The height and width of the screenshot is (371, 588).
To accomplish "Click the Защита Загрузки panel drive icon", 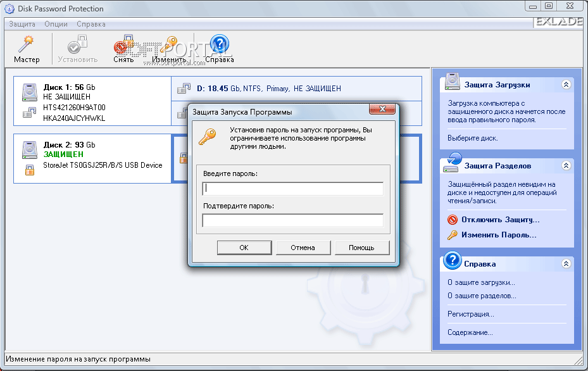I will pyautogui.click(x=453, y=82).
